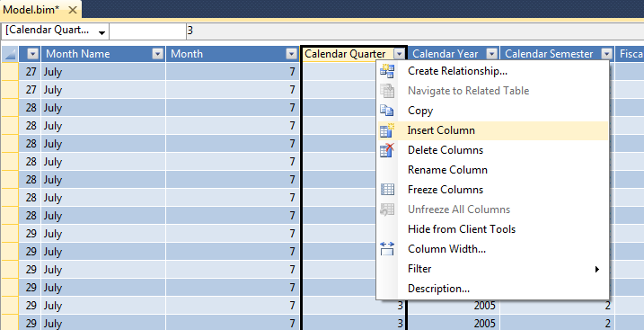The width and height of the screenshot is (644, 330).
Task: Open the Month column filter dropdown
Action: click(292, 54)
